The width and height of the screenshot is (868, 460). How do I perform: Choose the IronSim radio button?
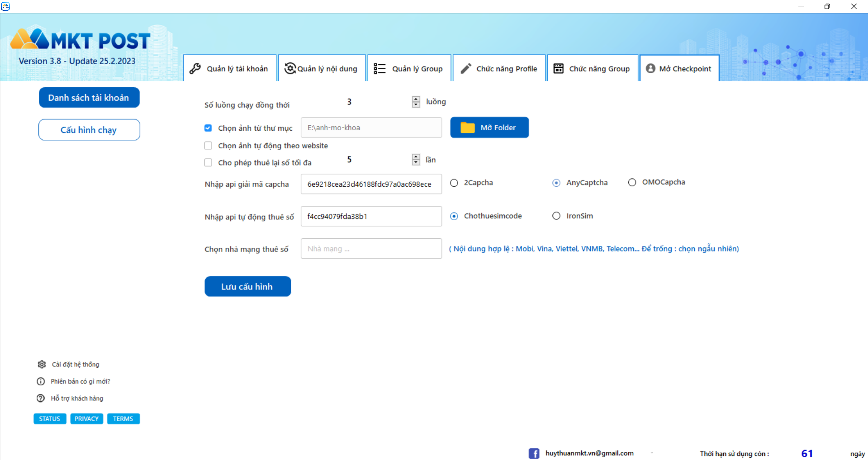pyautogui.click(x=556, y=216)
